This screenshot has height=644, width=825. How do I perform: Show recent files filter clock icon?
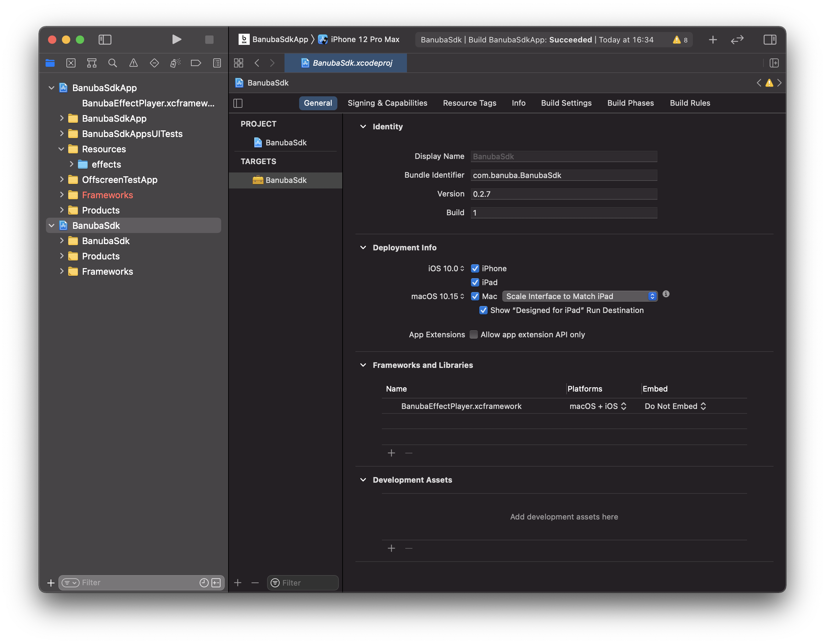pos(204,583)
